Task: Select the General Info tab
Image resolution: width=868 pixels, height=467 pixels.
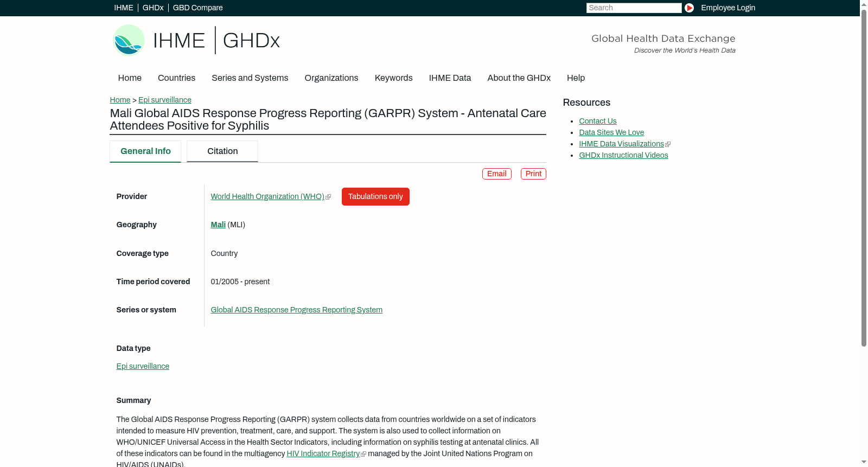Action: 145,151
